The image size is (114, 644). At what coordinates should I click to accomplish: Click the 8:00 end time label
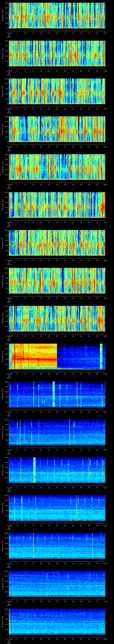pos(105,260)
